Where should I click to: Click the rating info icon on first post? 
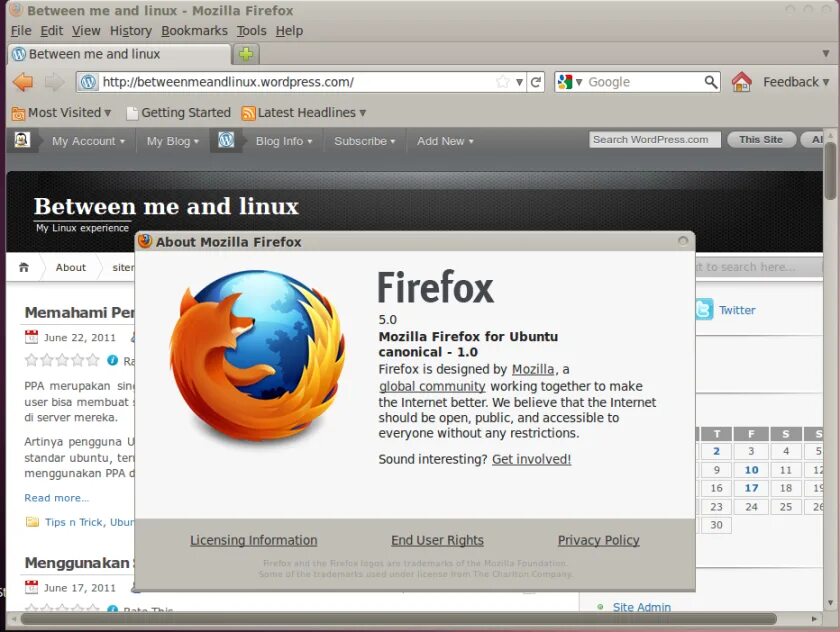(x=112, y=360)
